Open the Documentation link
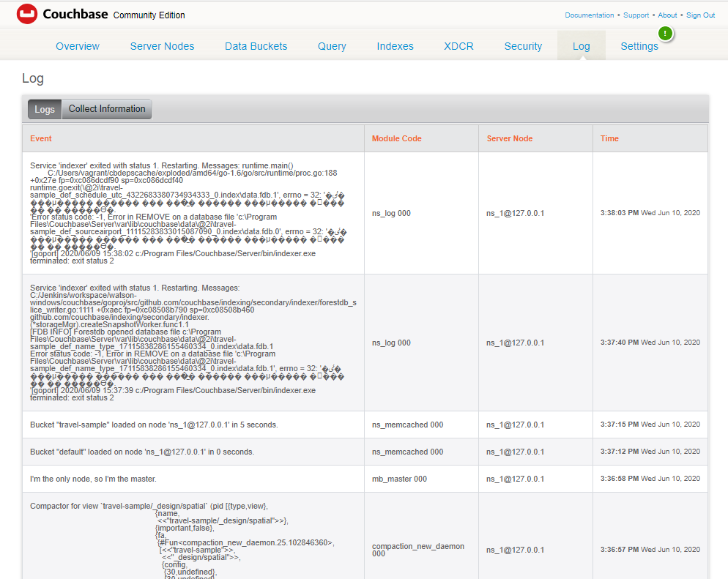Screen dimensions: 728x579 click(x=589, y=15)
